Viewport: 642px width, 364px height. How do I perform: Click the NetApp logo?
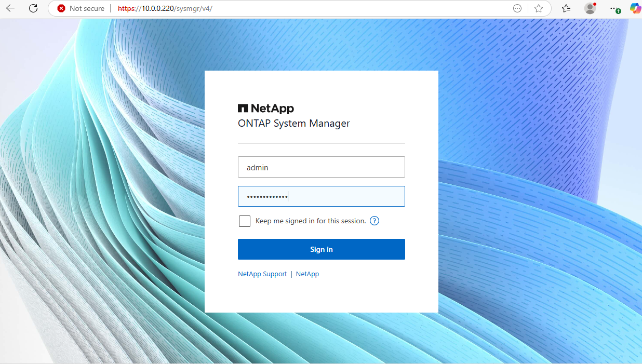[266, 109]
